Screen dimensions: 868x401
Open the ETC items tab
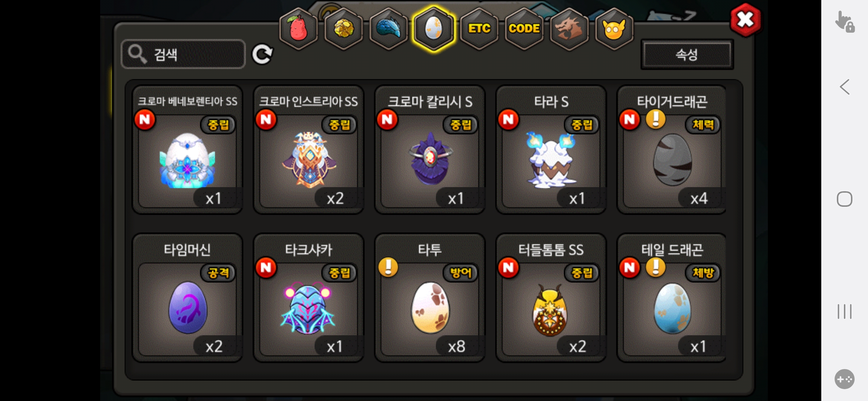coord(479,29)
